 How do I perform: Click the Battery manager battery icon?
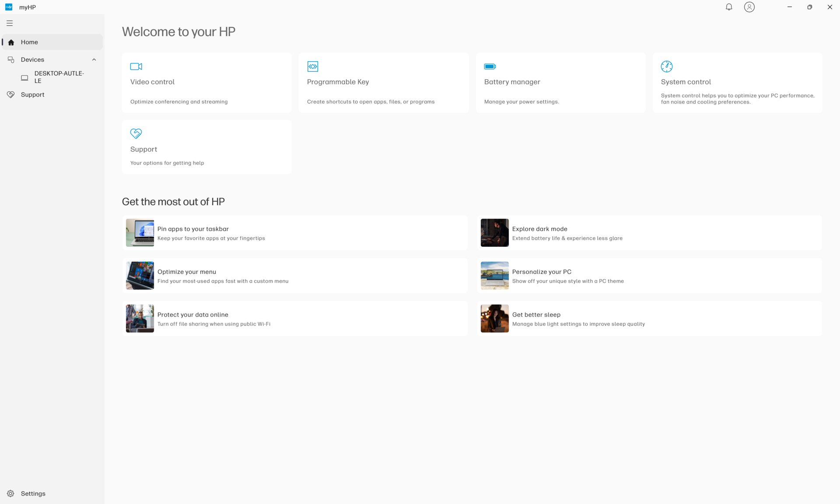click(490, 66)
